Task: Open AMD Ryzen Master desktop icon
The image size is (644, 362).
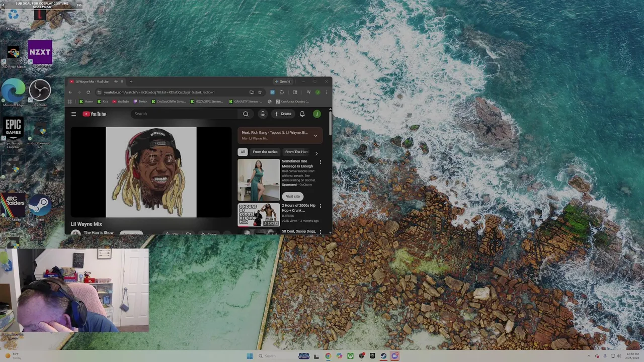Action: click(14, 55)
